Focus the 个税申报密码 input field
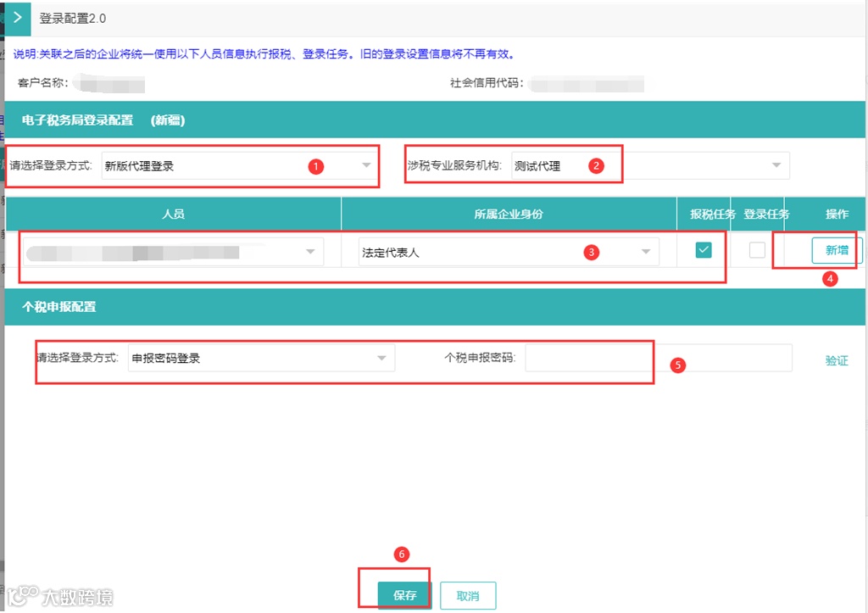 [658, 358]
